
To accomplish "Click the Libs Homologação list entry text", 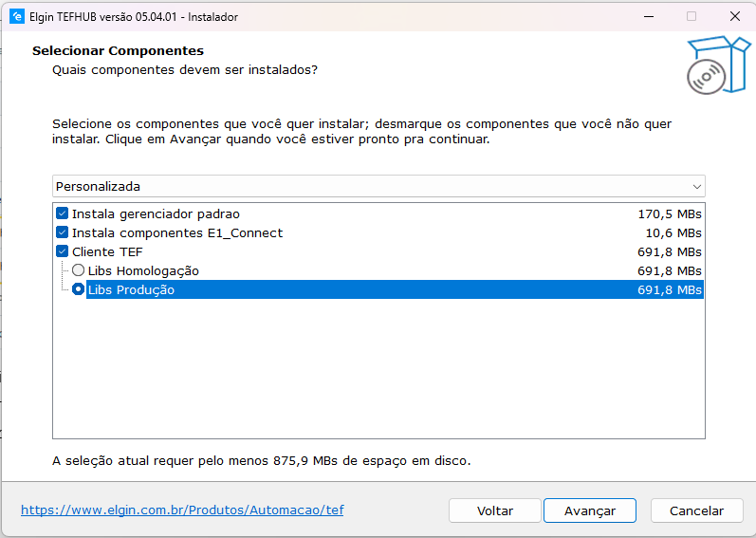I will pos(143,270).
